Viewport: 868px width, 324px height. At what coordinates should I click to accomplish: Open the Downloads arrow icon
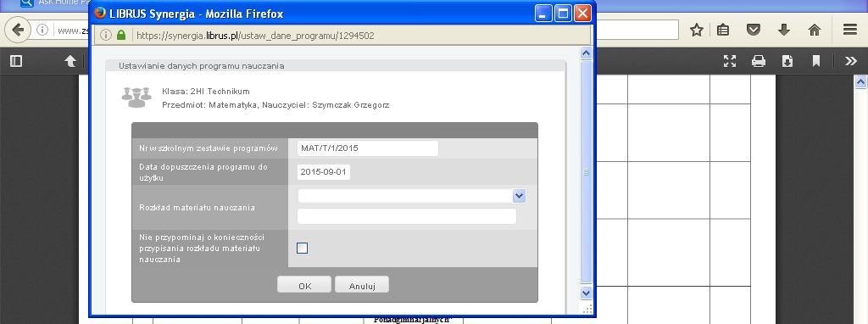pos(783,30)
